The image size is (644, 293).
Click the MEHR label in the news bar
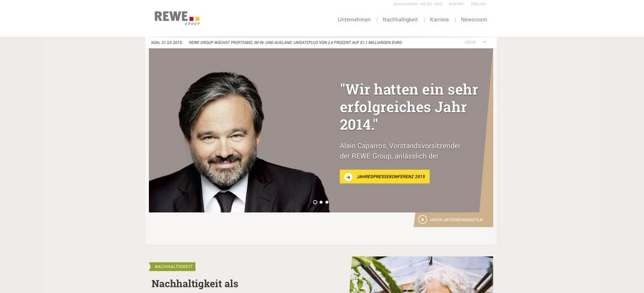pyautogui.click(x=470, y=42)
